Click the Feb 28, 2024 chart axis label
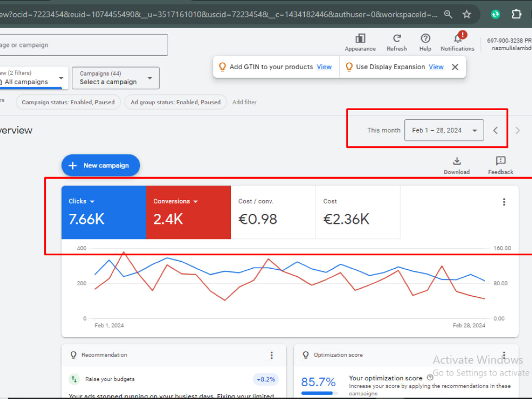This screenshot has width=532, height=399. click(x=469, y=326)
